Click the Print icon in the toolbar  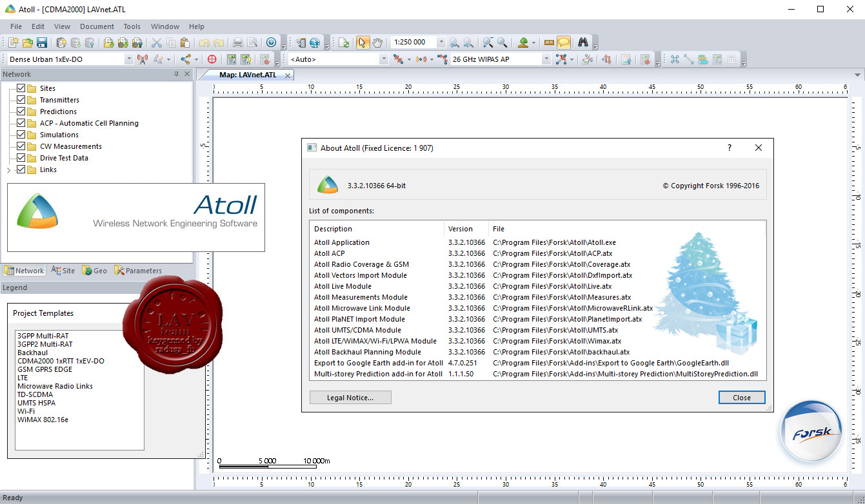pos(238,43)
